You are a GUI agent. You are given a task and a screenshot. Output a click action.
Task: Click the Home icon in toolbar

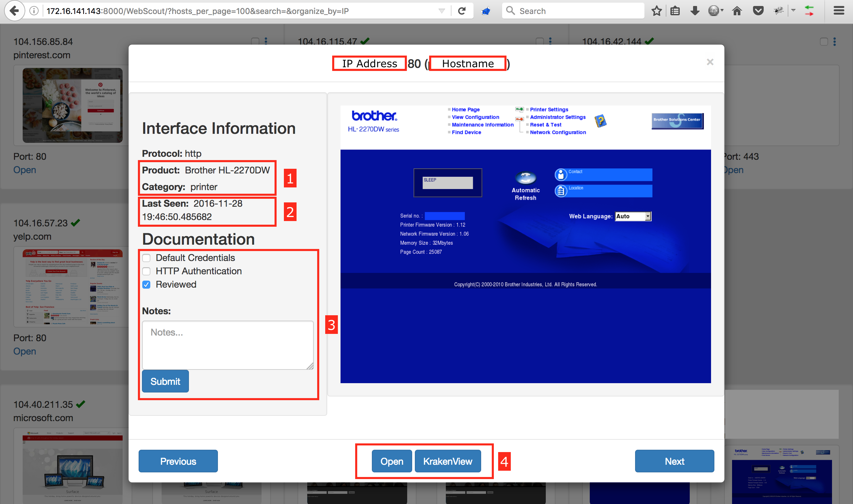point(737,11)
